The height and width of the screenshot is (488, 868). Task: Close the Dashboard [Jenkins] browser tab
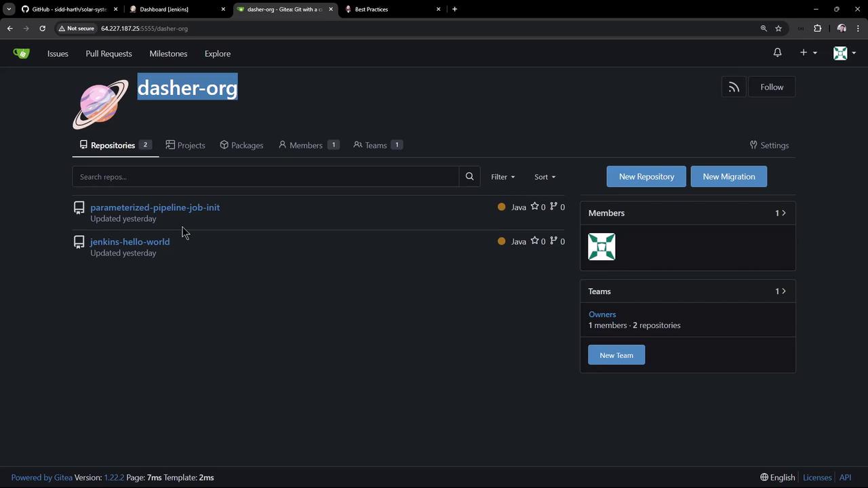click(223, 9)
